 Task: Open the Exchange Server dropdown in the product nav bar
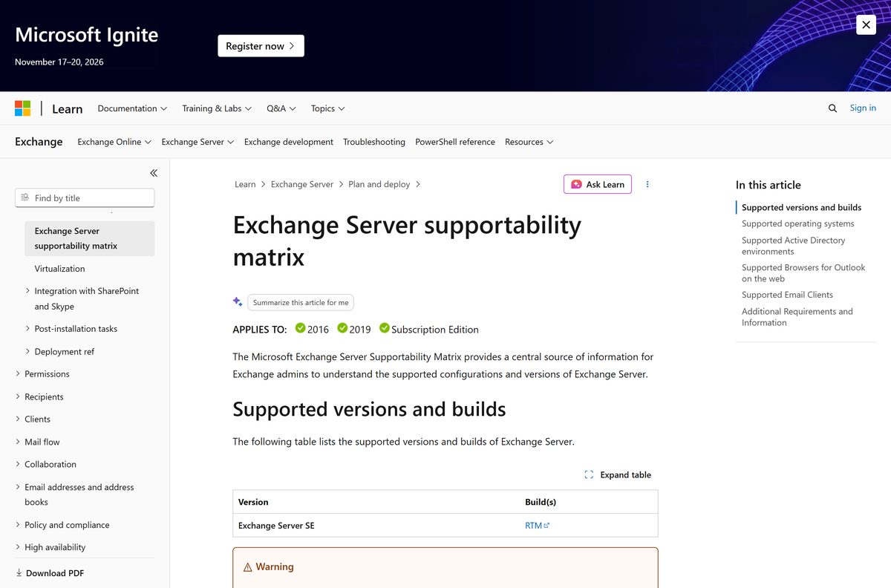point(198,142)
